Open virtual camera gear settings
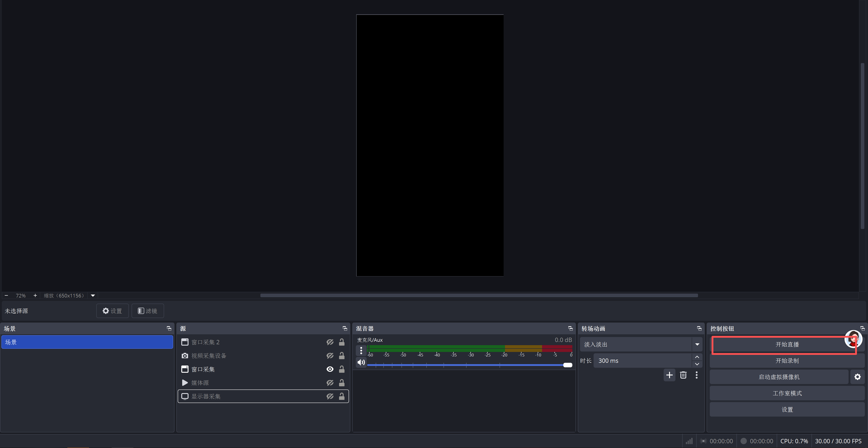The height and width of the screenshot is (448, 868). point(857,377)
